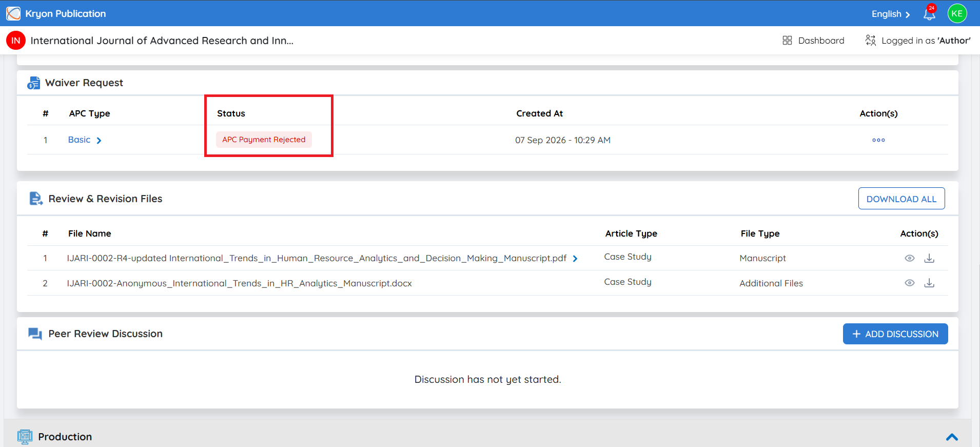
Task: Click the red IN journal badge
Action: coord(16,41)
